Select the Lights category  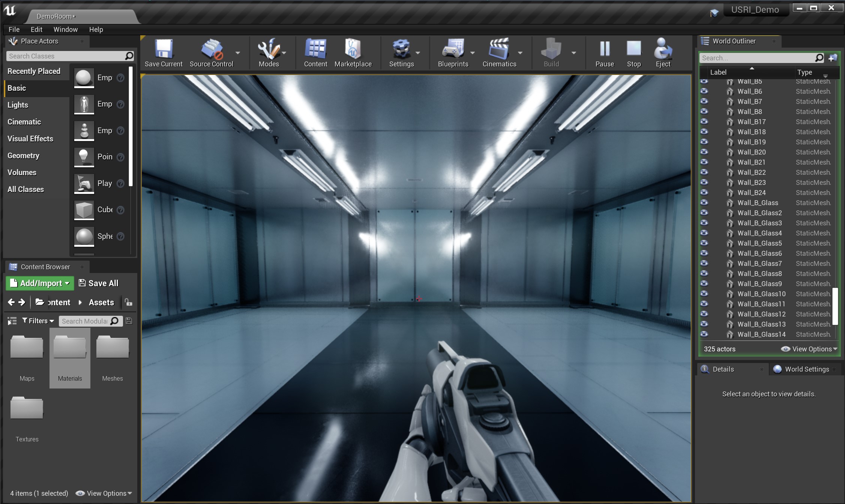tap(18, 105)
